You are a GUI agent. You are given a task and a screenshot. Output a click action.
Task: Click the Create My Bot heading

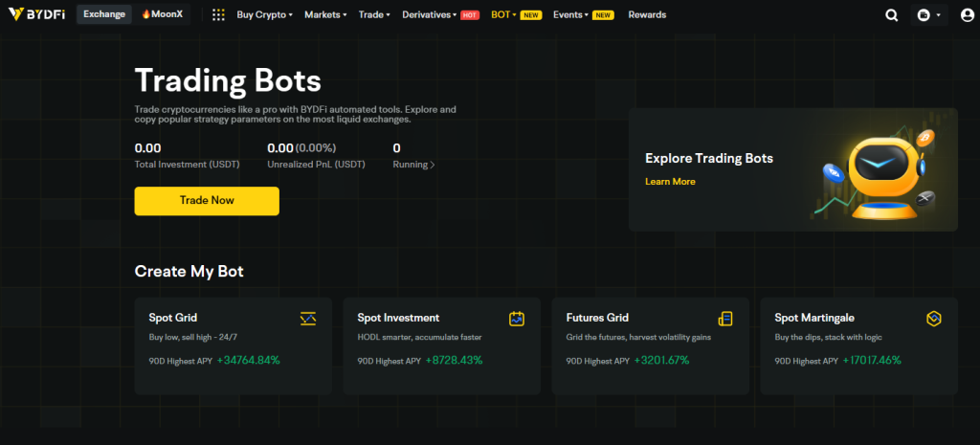click(189, 271)
